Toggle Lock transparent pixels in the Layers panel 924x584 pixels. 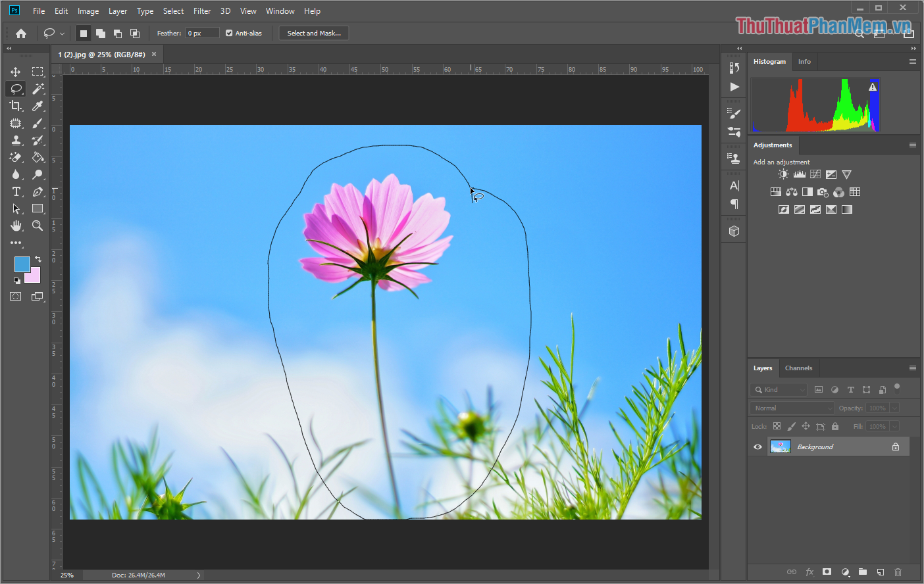777,426
